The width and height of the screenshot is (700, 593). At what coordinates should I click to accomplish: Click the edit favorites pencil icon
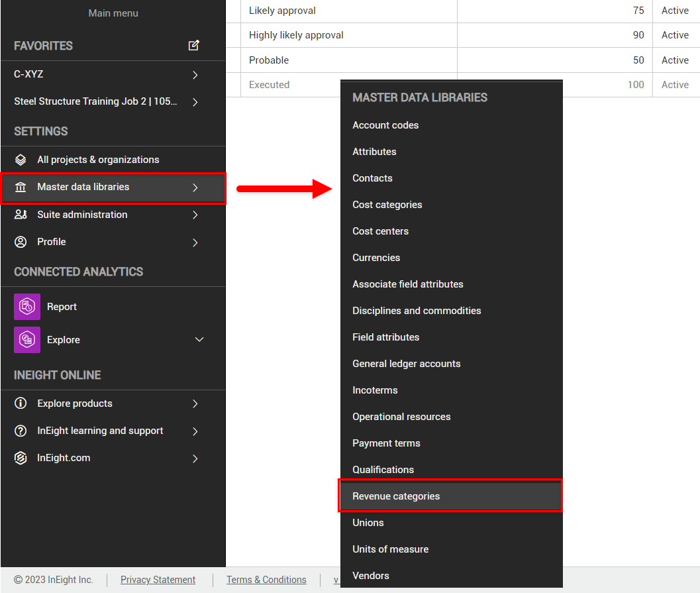tap(193, 46)
